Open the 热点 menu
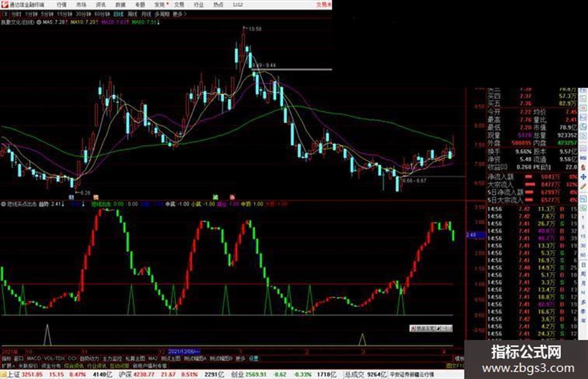The image size is (588, 379). [218, 5]
